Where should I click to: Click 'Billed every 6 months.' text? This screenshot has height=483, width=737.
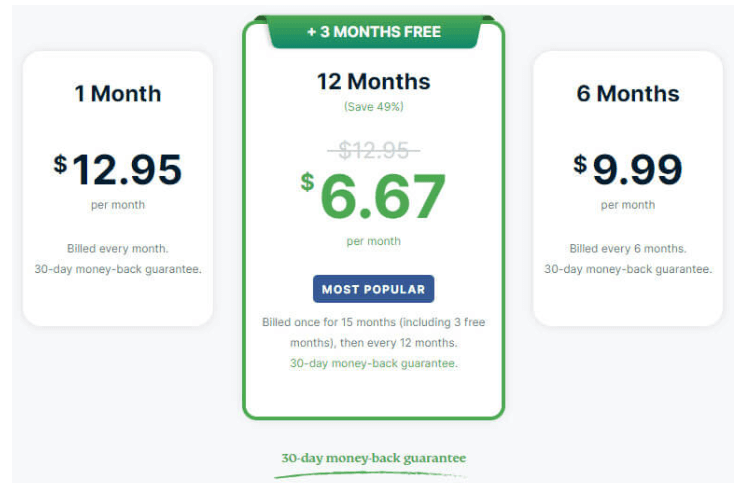click(628, 249)
